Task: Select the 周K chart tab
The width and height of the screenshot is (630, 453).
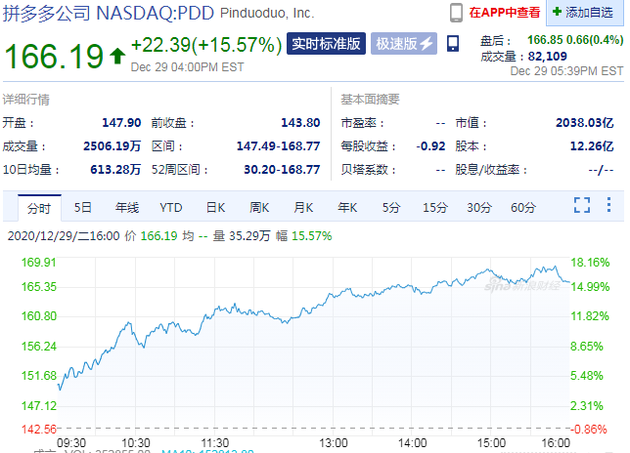Action: click(260, 207)
